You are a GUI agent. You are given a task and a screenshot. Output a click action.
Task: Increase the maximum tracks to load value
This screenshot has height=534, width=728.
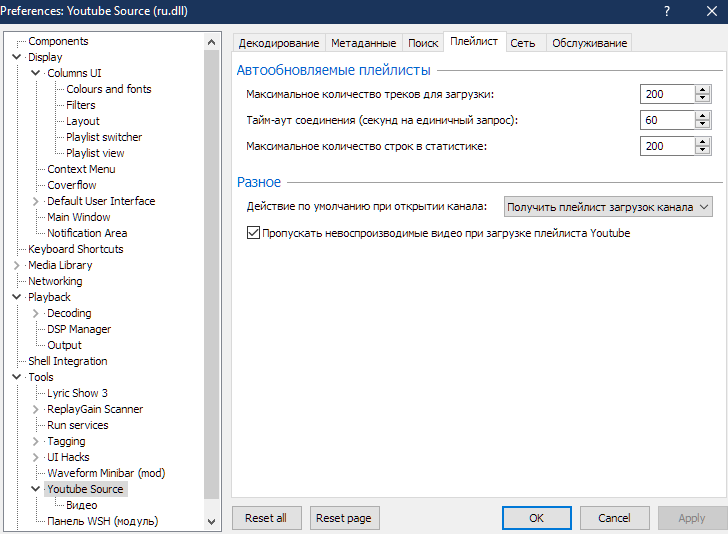tap(703, 89)
